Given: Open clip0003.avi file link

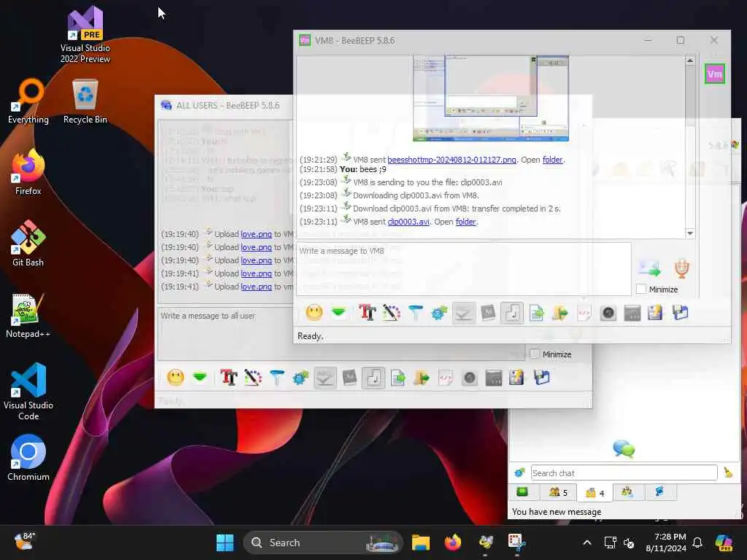Looking at the screenshot, I should (x=409, y=222).
